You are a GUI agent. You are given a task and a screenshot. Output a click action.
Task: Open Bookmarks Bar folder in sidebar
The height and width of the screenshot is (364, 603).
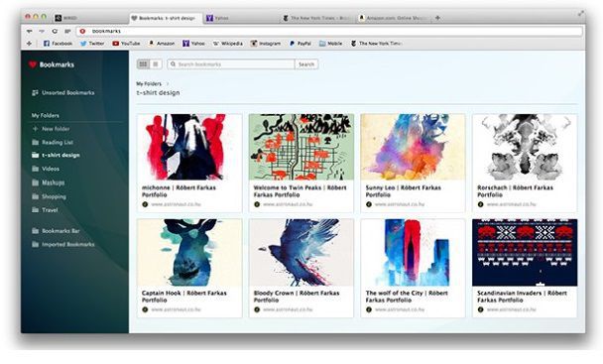click(x=56, y=231)
